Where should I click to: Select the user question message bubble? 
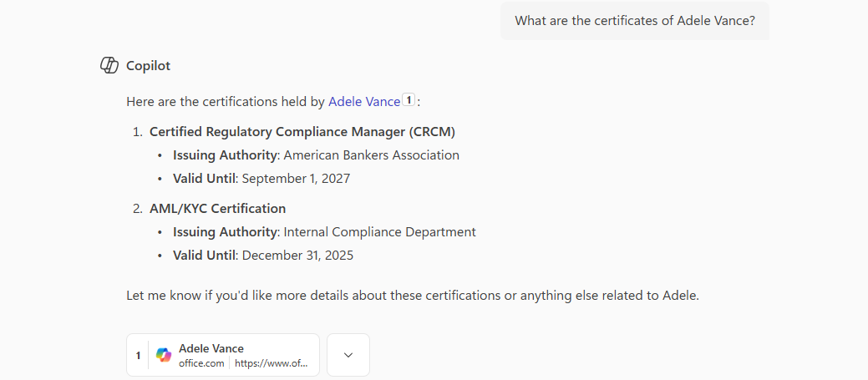[635, 21]
